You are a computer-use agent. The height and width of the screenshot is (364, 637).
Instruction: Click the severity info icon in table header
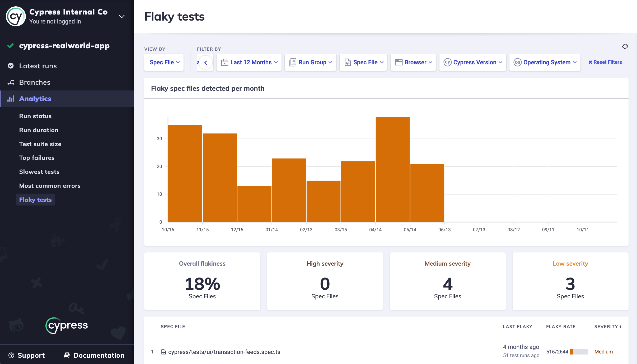pos(620,327)
